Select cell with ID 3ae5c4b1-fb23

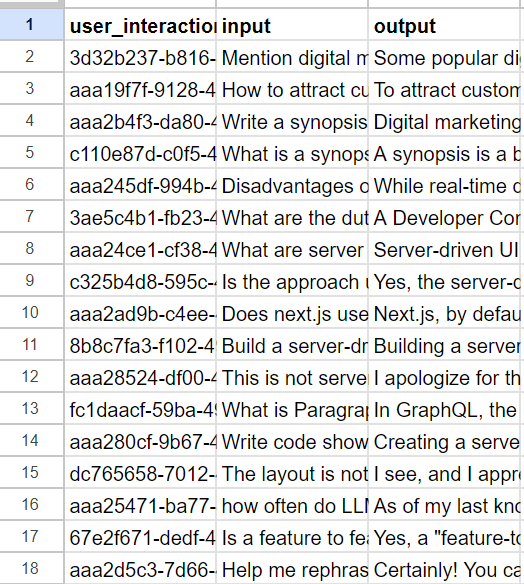(140, 217)
